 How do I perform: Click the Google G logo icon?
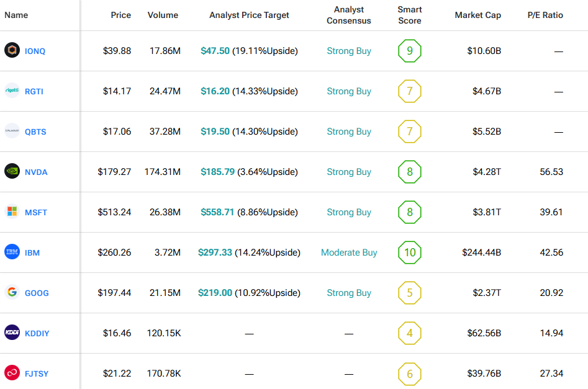[x=12, y=293]
